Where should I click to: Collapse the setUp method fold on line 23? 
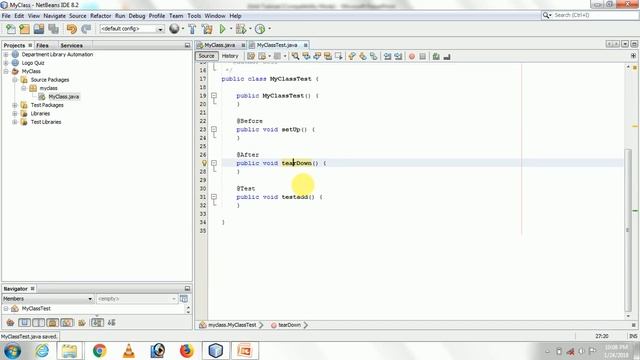point(214,129)
